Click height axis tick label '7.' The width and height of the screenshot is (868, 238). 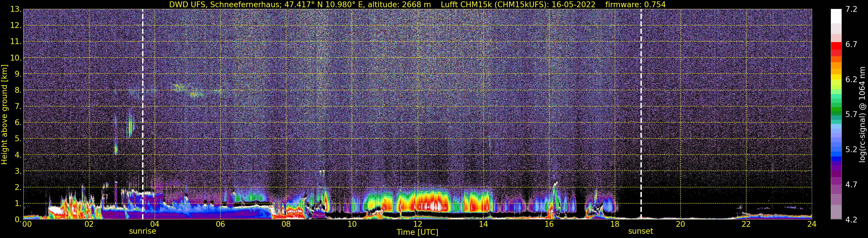(18, 106)
